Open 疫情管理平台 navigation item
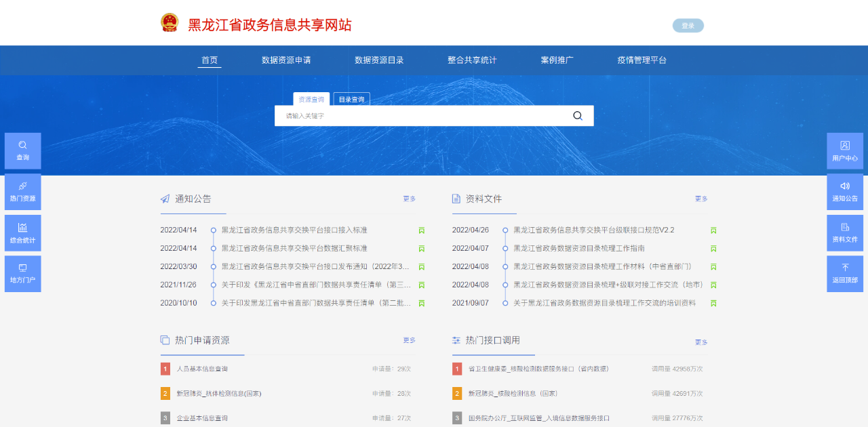Screen dimensions: 868x427 [642, 60]
